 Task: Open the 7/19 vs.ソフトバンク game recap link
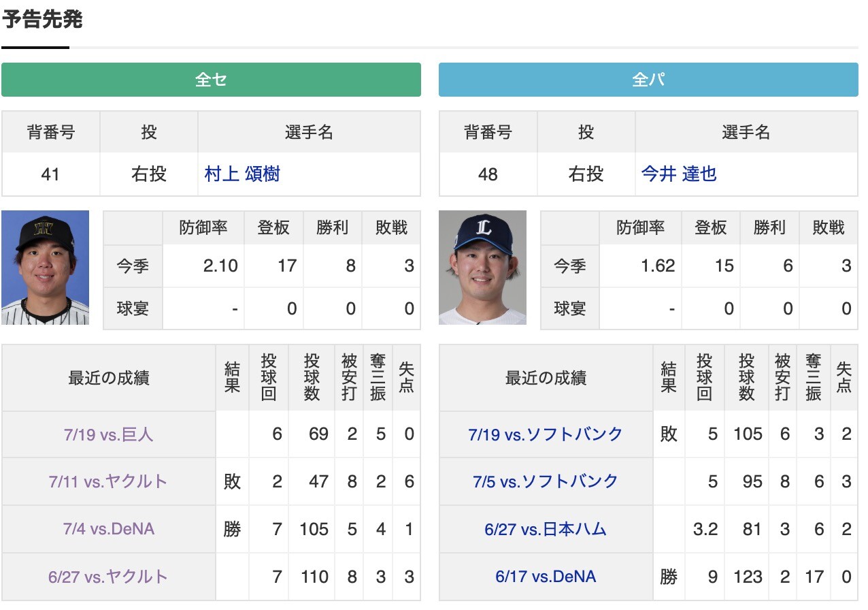click(x=546, y=434)
